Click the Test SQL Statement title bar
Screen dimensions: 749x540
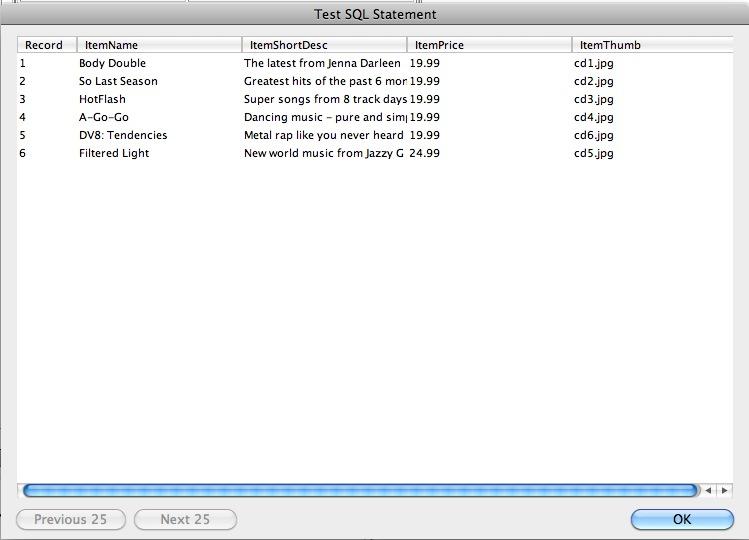[374, 14]
